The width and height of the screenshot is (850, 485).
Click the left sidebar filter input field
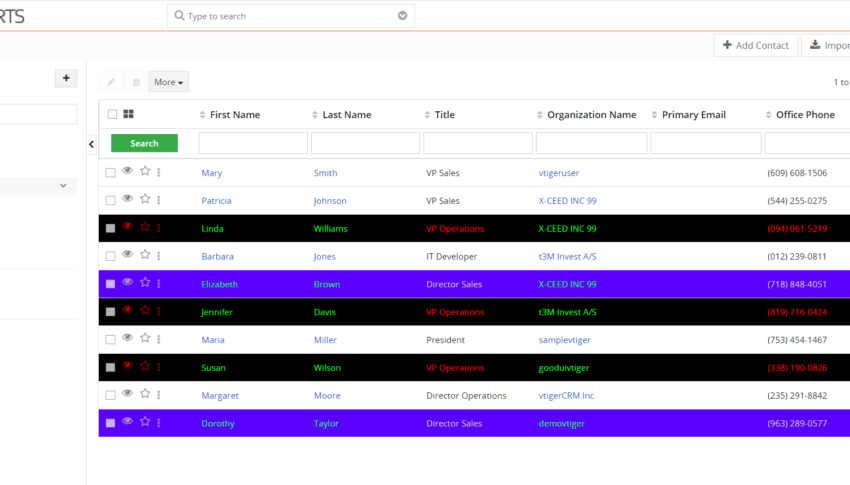38,114
